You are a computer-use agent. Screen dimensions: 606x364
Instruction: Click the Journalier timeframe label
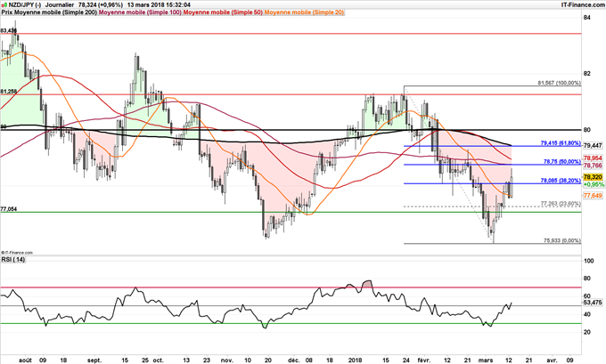pos(60,4)
